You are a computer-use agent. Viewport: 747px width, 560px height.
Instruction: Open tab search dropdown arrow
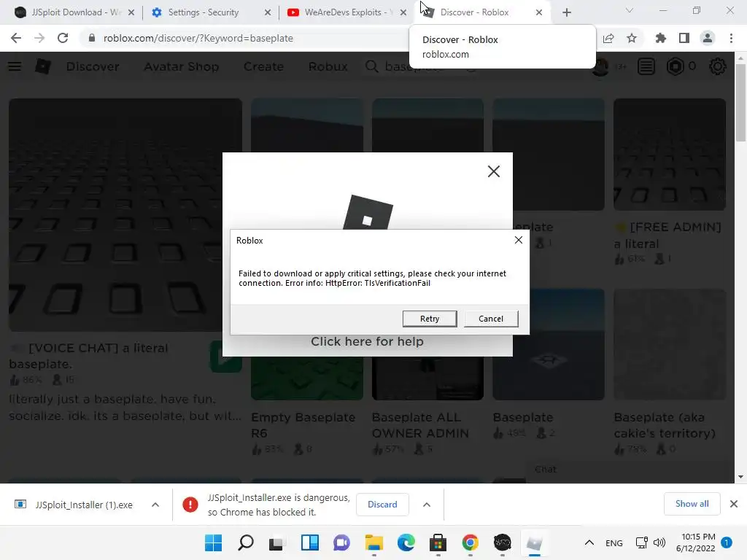click(x=630, y=10)
